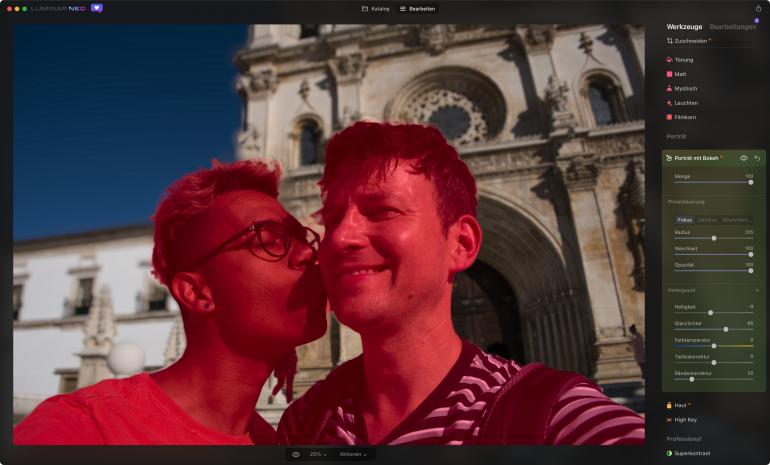Screen dimensions: 770x465
Task: Open the Filmkorn tool
Action: (681, 117)
